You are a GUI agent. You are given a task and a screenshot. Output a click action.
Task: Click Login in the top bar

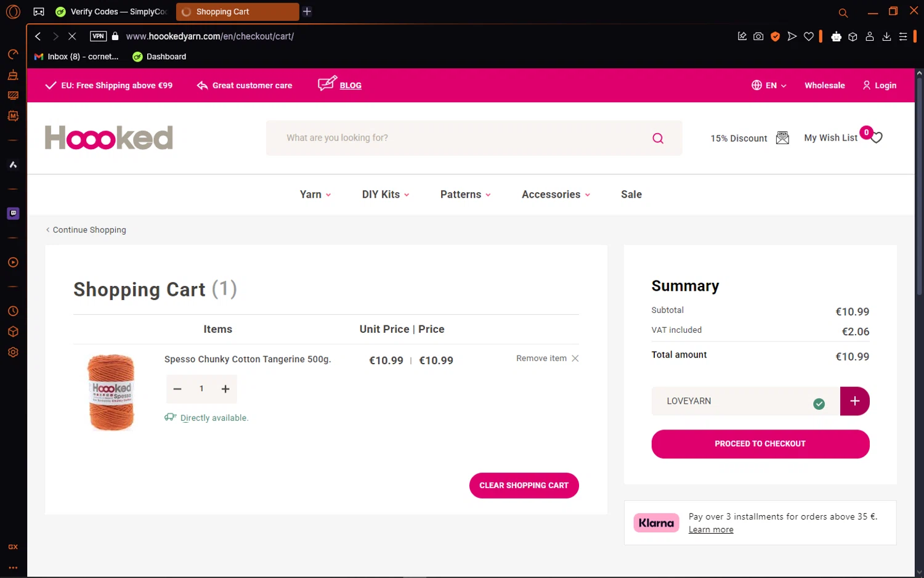[x=879, y=86]
